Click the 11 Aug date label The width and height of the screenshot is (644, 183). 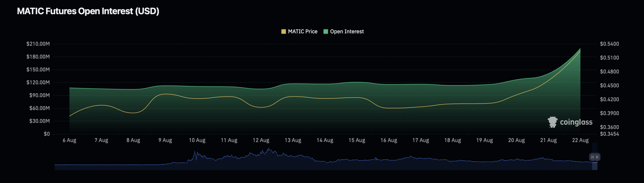pyautogui.click(x=229, y=140)
